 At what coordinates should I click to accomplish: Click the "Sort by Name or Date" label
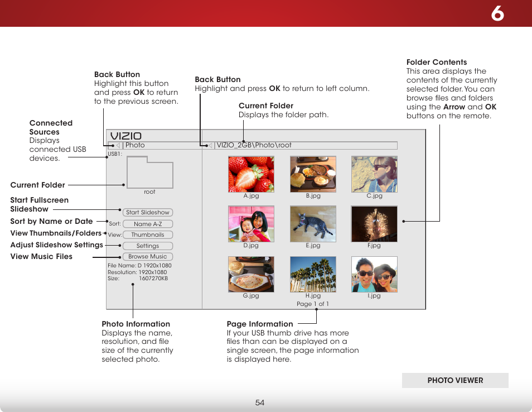click(x=51, y=222)
